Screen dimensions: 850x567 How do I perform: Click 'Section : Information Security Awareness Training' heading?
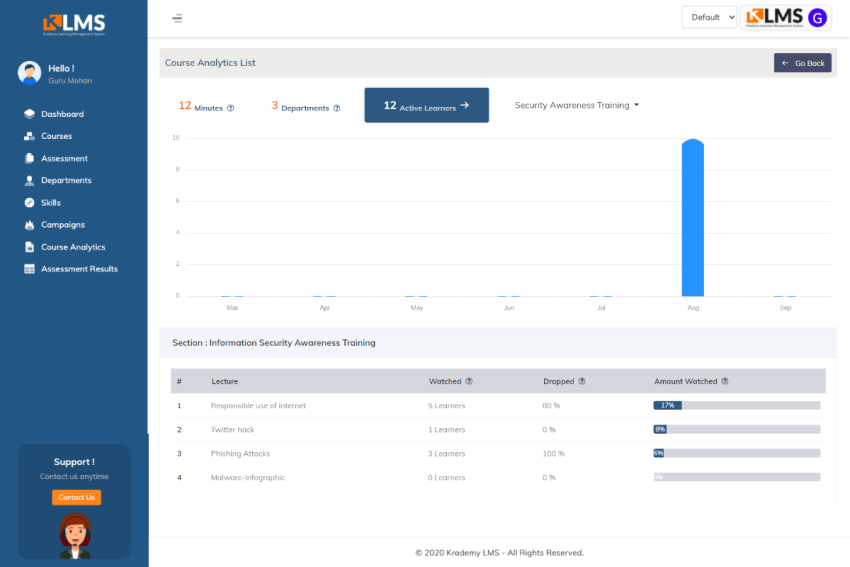tap(274, 343)
